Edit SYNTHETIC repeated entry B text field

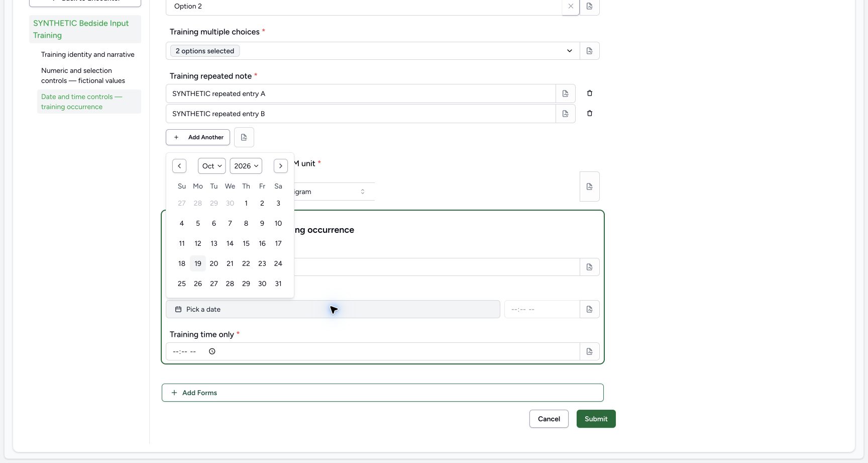(x=361, y=114)
